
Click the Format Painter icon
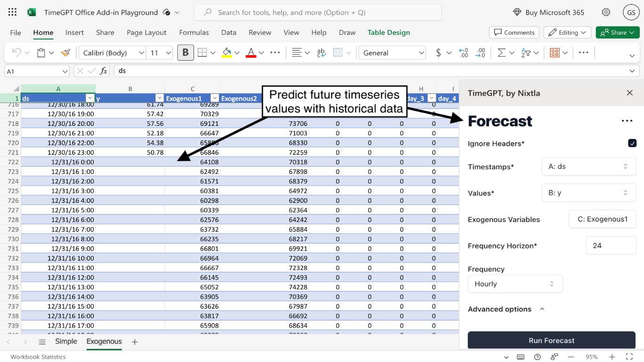[x=66, y=53]
